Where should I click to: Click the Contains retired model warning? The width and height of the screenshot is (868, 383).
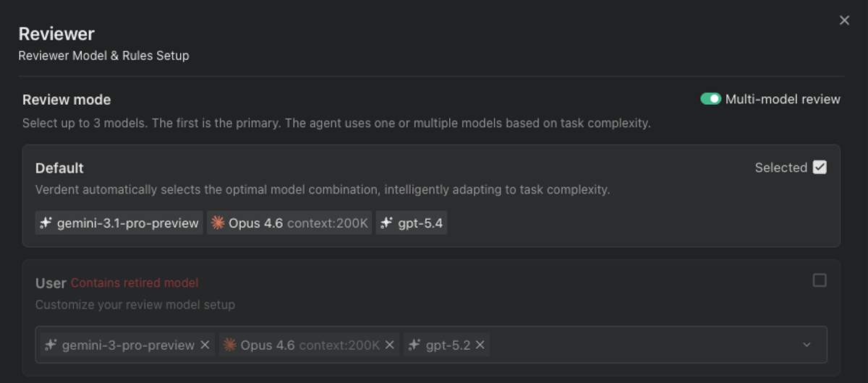click(135, 283)
